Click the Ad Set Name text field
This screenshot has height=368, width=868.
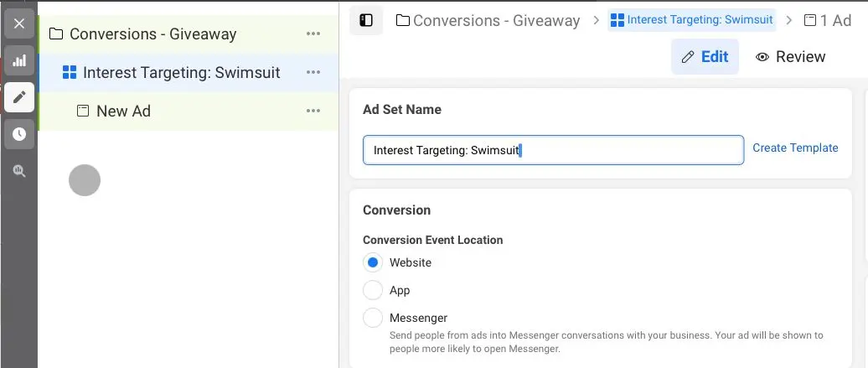pos(553,150)
